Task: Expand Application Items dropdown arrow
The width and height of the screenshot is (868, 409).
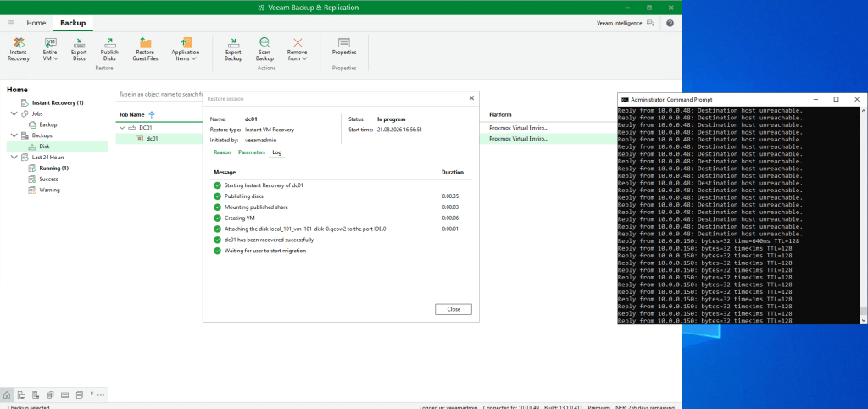Action: click(194, 58)
